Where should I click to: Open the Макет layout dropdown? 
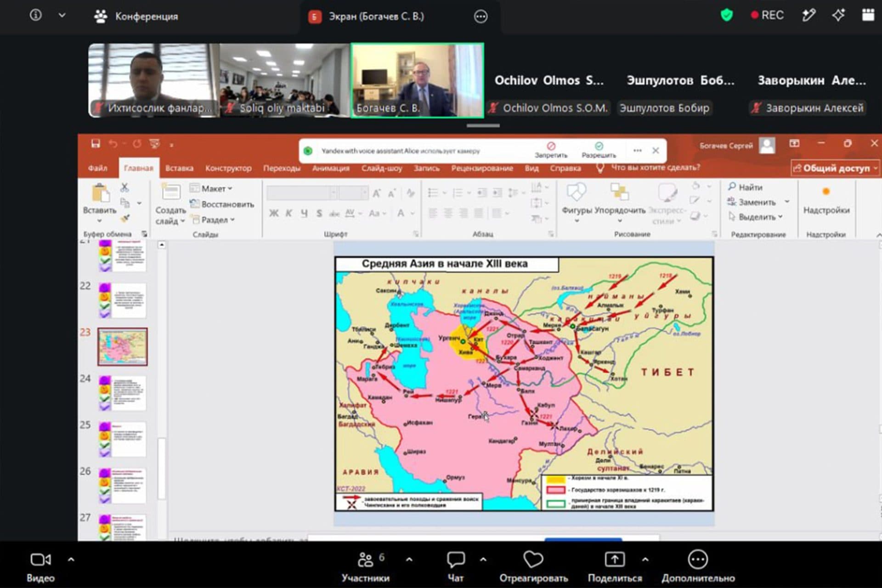(x=211, y=188)
